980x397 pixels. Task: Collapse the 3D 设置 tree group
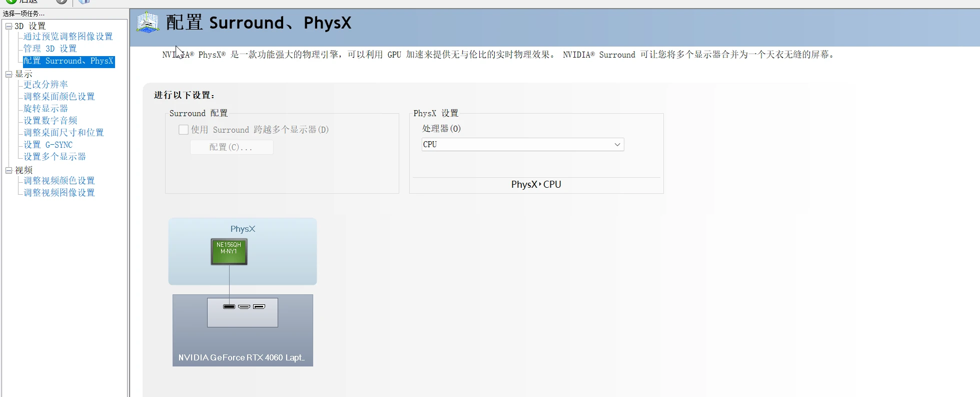pos(9,26)
